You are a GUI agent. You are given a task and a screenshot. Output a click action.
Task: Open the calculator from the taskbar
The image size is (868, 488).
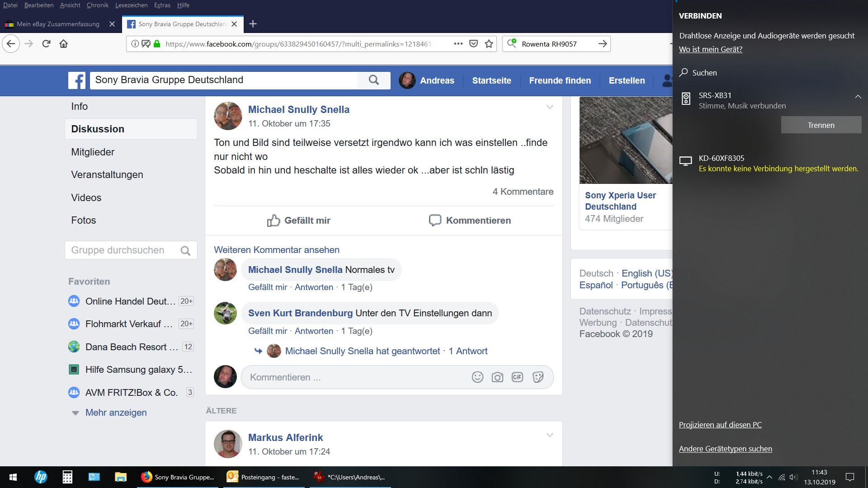tap(67, 477)
